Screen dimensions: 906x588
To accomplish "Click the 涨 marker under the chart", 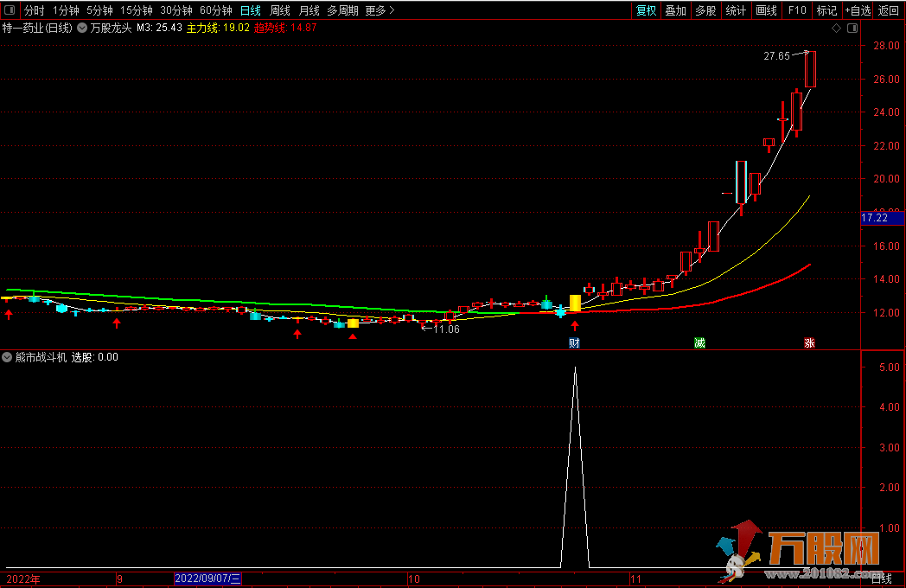I will click(x=809, y=342).
